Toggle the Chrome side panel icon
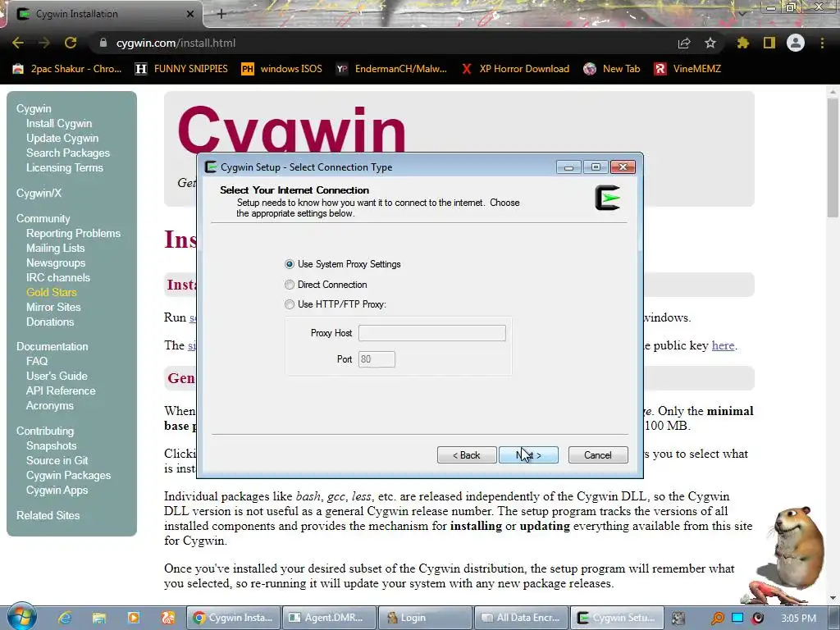The width and height of the screenshot is (840, 630). coord(769,43)
